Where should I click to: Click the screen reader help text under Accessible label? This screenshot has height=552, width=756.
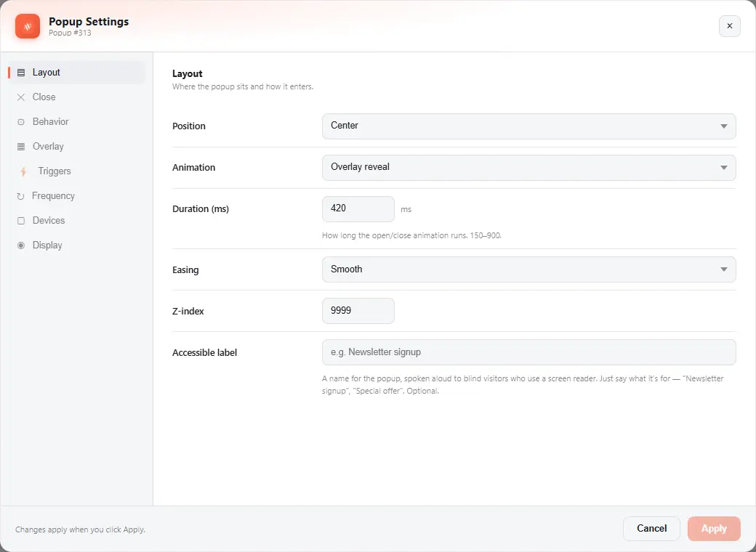[x=523, y=385]
